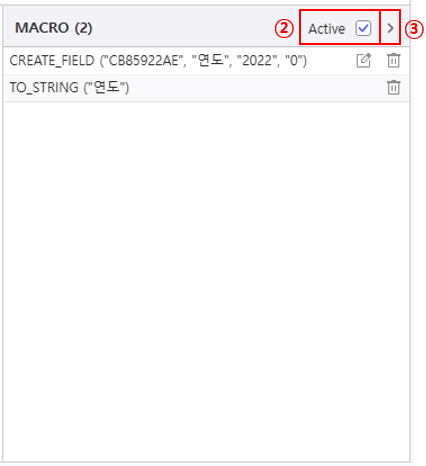Disable the macro using the blue checkmark box
The image size is (426, 466).
click(x=363, y=28)
